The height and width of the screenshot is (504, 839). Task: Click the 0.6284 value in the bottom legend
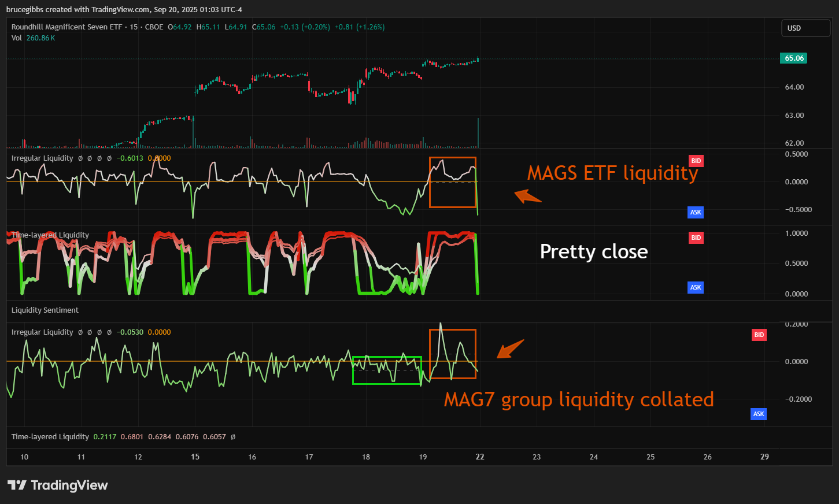pyautogui.click(x=160, y=437)
